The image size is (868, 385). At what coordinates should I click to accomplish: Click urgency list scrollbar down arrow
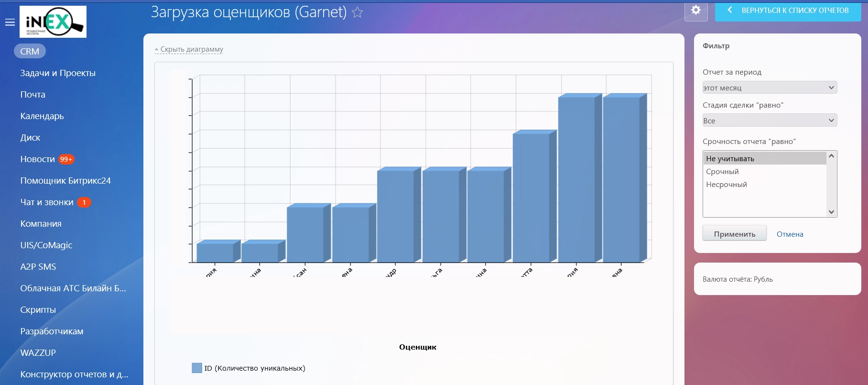click(832, 212)
